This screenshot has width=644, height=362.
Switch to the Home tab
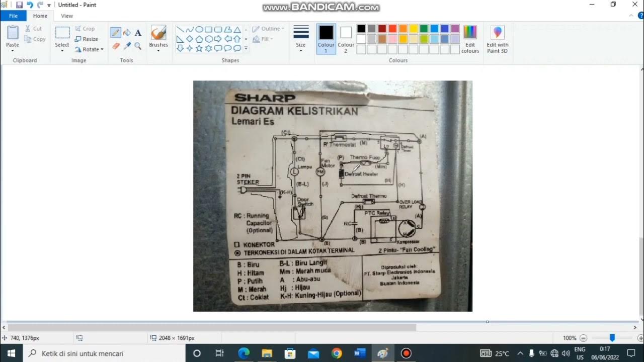coord(40,16)
